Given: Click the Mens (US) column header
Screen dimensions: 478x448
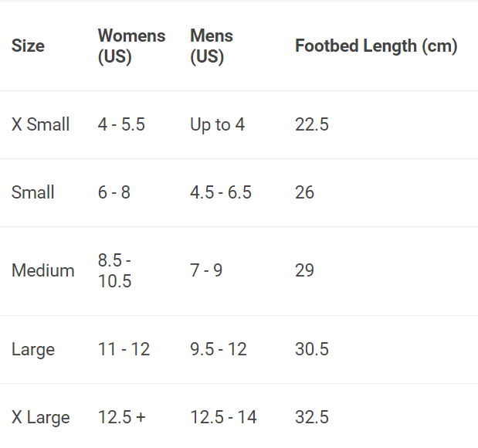Looking at the screenshot, I should (212, 46).
